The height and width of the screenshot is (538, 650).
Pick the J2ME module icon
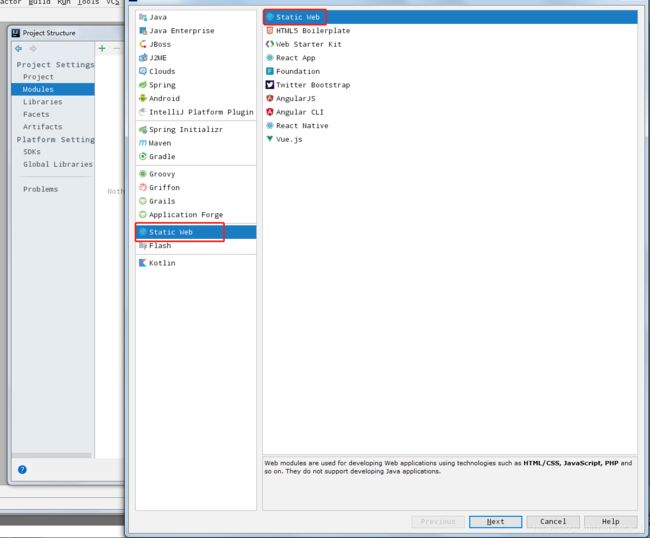(x=143, y=58)
